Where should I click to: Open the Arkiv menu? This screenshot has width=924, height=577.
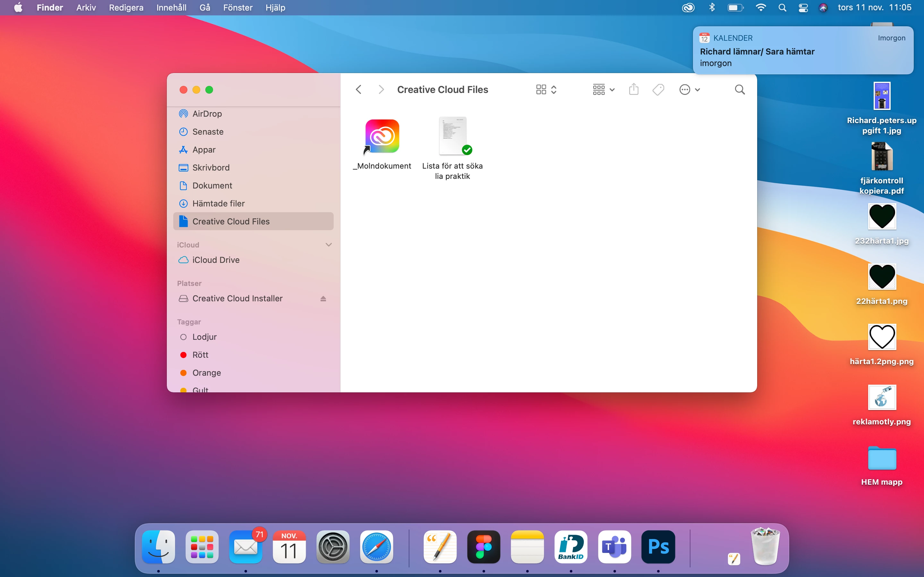(x=86, y=8)
